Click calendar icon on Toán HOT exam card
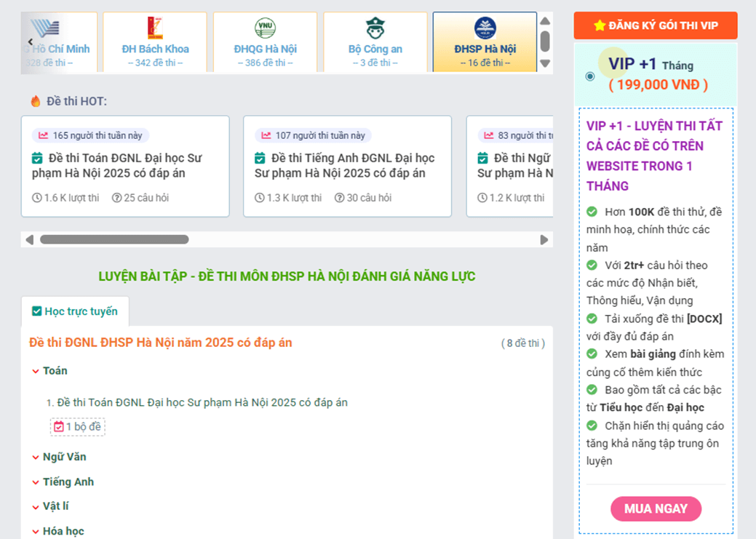 click(38, 158)
